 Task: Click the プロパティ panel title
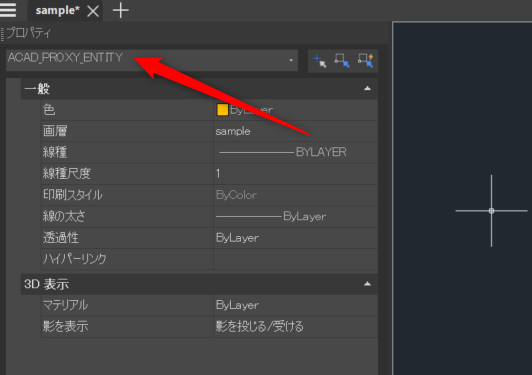click(28, 33)
